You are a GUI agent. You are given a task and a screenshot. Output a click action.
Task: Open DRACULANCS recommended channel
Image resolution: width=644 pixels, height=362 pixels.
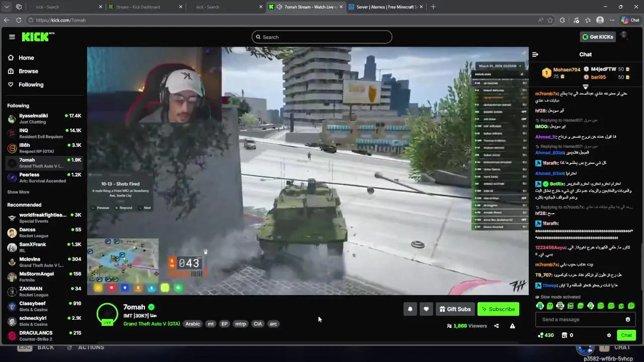44,335
